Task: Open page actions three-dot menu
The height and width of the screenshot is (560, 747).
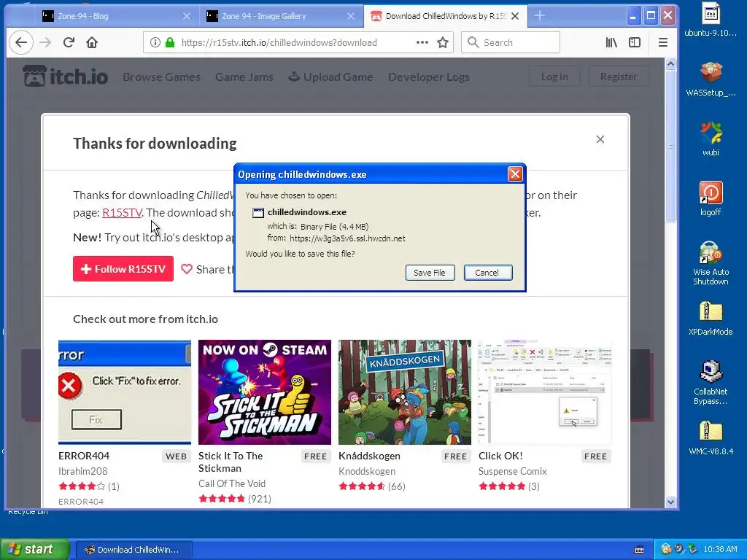Action: tap(422, 42)
